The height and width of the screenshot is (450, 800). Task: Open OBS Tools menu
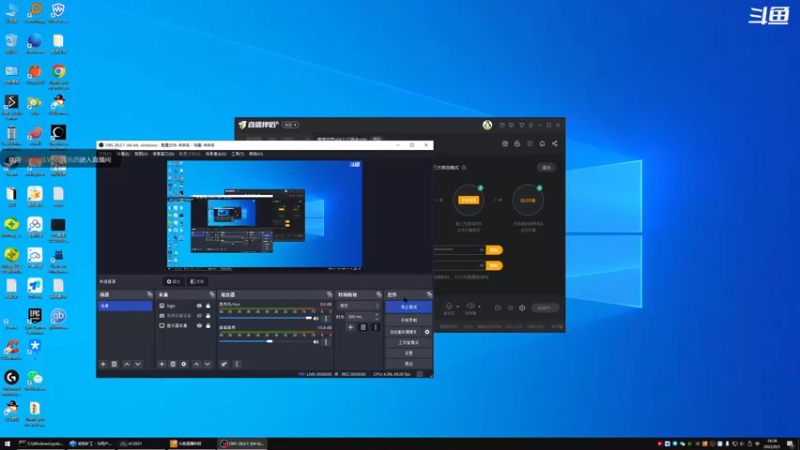pyautogui.click(x=238, y=154)
